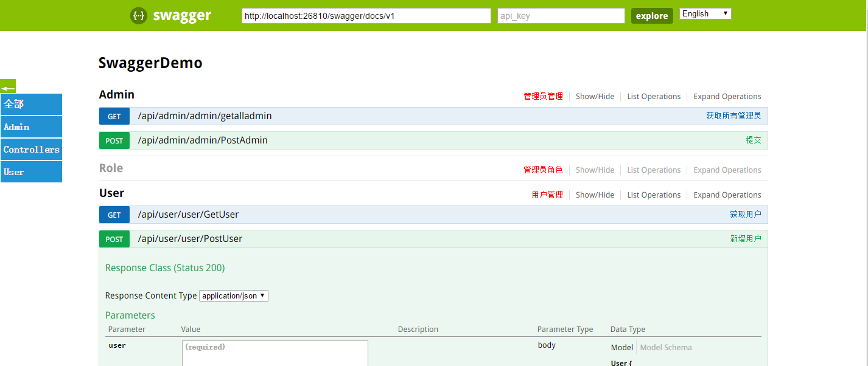The width and height of the screenshot is (868, 366).
Task: Click 新增用户 description link
Action: pyautogui.click(x=746, y=238)
